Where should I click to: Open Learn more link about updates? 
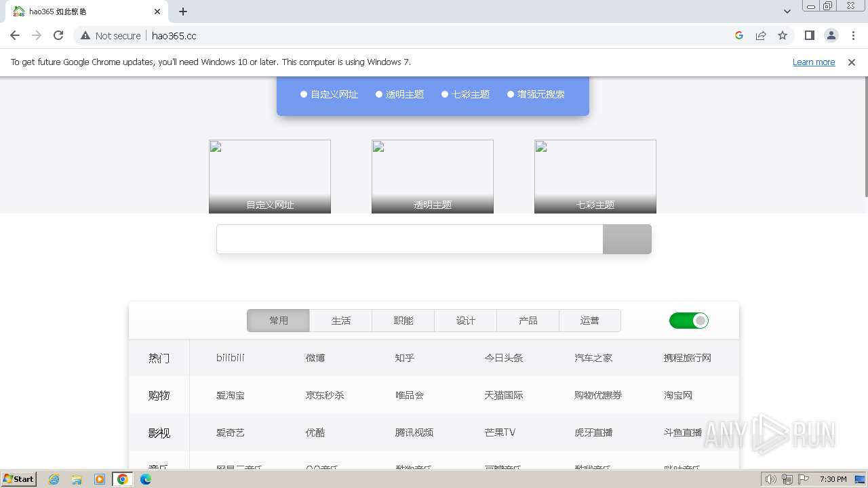point(814,62)
